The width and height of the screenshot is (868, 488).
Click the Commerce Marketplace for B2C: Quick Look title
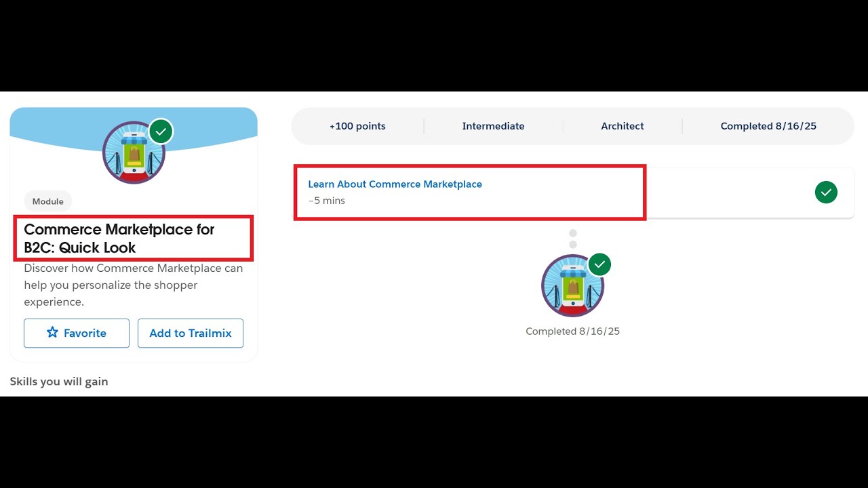click(x=119, y=239)
